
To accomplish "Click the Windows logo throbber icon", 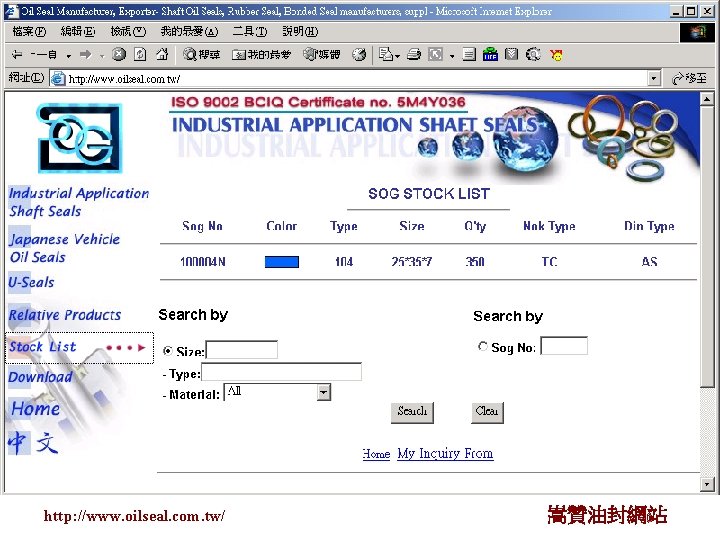I will point(697,32).
